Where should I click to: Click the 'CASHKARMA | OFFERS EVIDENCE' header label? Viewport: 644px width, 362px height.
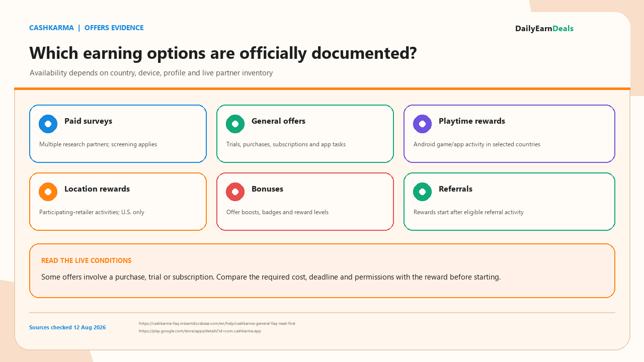[87, 28]
